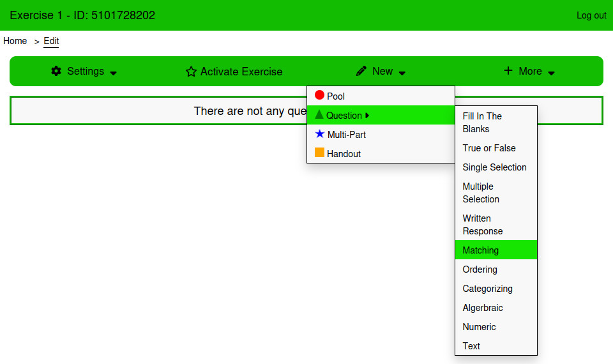Click the plus icon beside More
This screenshot has width=613, height=364.
[508, 71]
